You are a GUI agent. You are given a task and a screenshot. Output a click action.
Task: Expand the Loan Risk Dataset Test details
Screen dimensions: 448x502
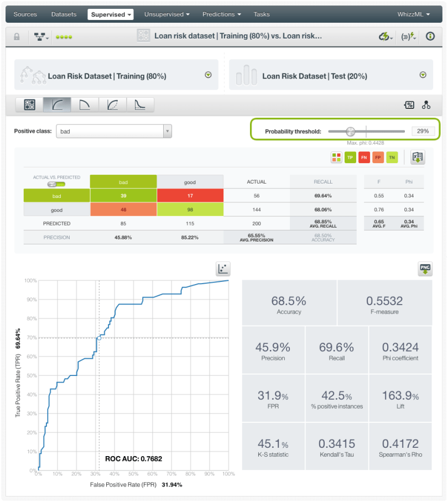(423, 75)
